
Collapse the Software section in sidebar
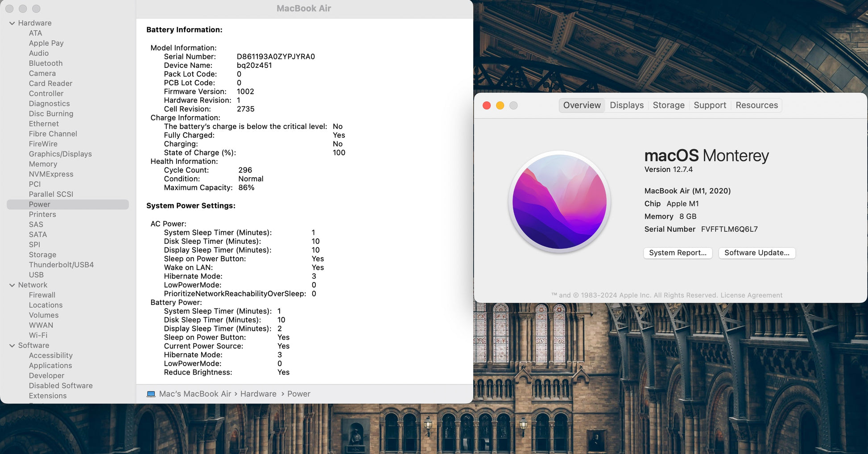tap(12, 346)
